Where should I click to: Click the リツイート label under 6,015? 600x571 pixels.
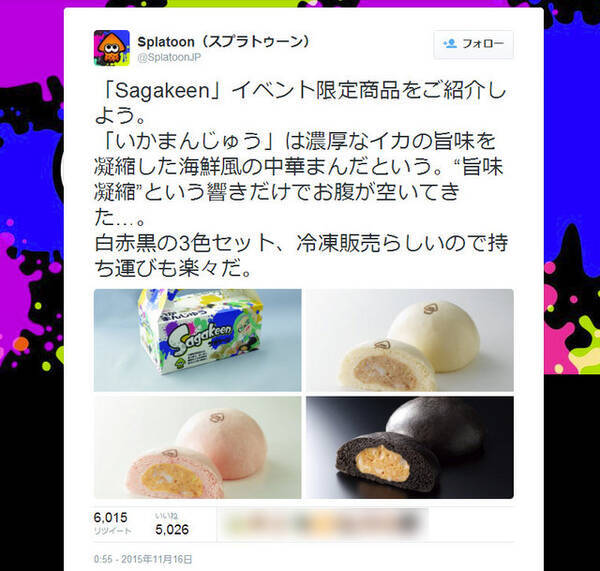coord(112,530)
